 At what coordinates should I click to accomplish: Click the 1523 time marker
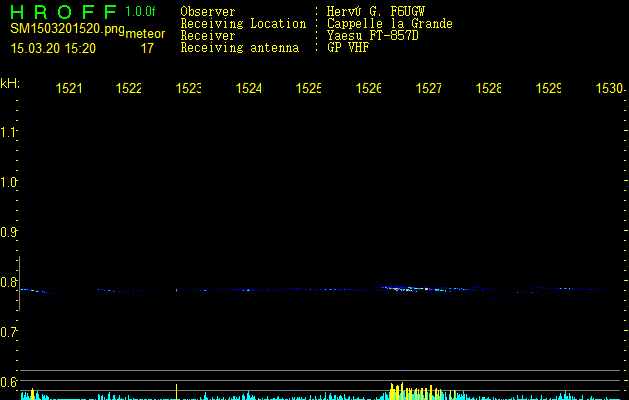pos(189,88)
